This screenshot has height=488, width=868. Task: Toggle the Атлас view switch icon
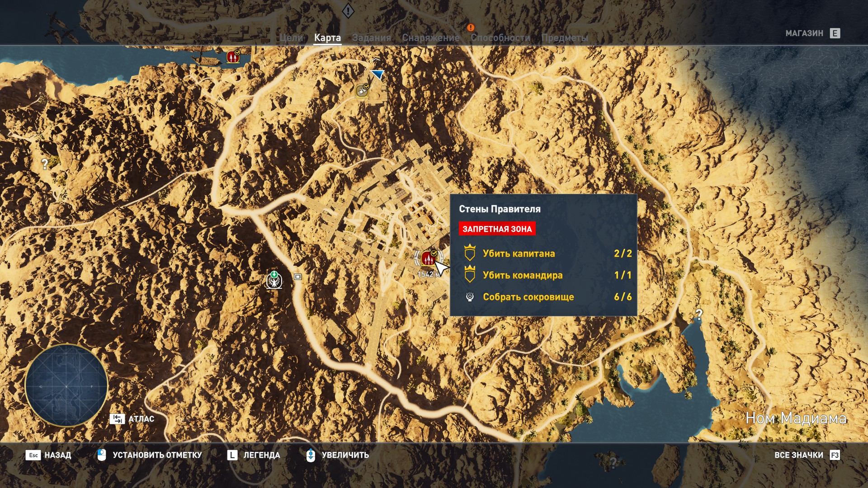point(117,419)
